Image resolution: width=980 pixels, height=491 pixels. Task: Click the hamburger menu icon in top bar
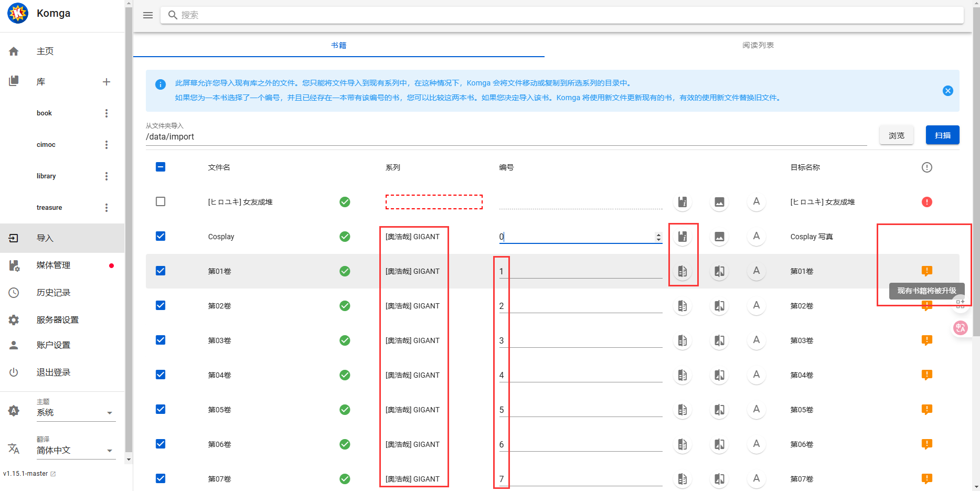[x=148, y=15]
